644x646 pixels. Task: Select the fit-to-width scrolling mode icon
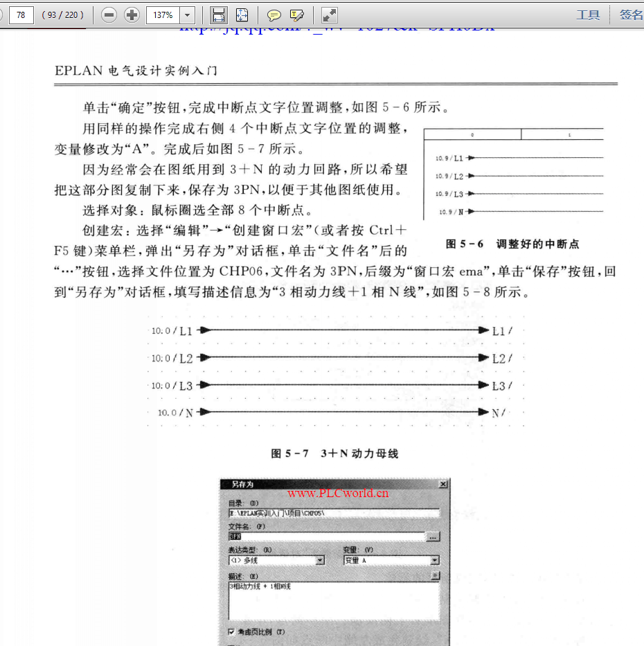point(218,15)
